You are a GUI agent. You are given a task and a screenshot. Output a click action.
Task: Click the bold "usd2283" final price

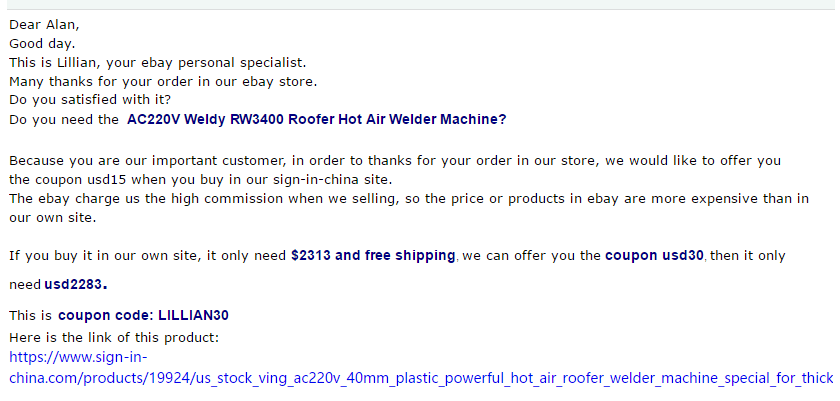(x=74, y=285)
